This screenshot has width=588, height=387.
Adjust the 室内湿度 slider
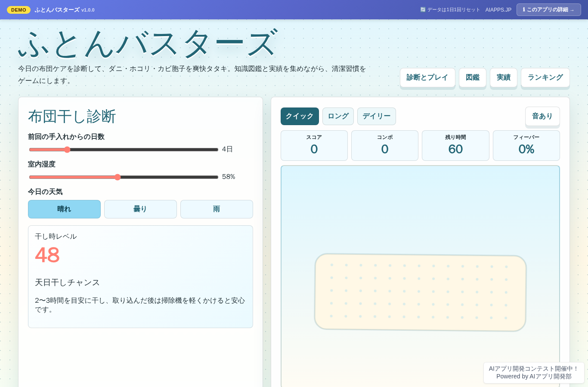(124, 177)
